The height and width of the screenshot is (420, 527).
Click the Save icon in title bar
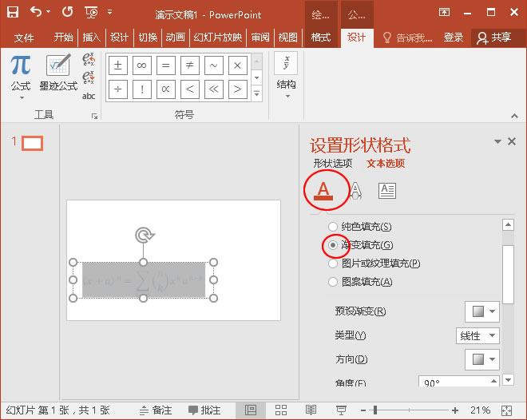(13, 12)
